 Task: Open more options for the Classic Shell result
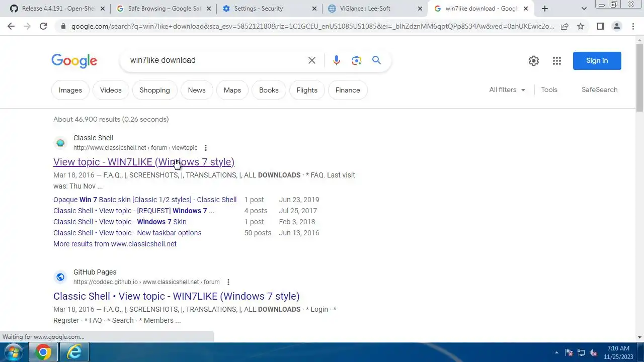point(205,148)
